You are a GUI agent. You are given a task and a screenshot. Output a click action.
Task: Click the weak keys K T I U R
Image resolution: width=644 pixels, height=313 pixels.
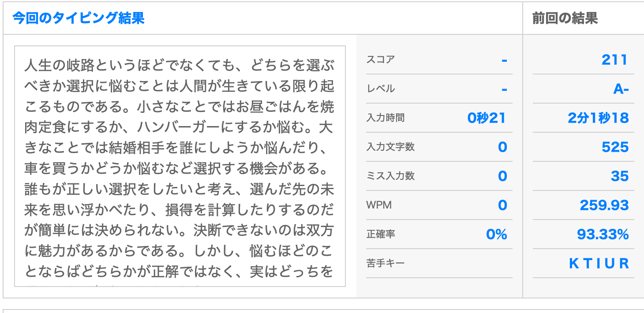(x=599, y=263)
